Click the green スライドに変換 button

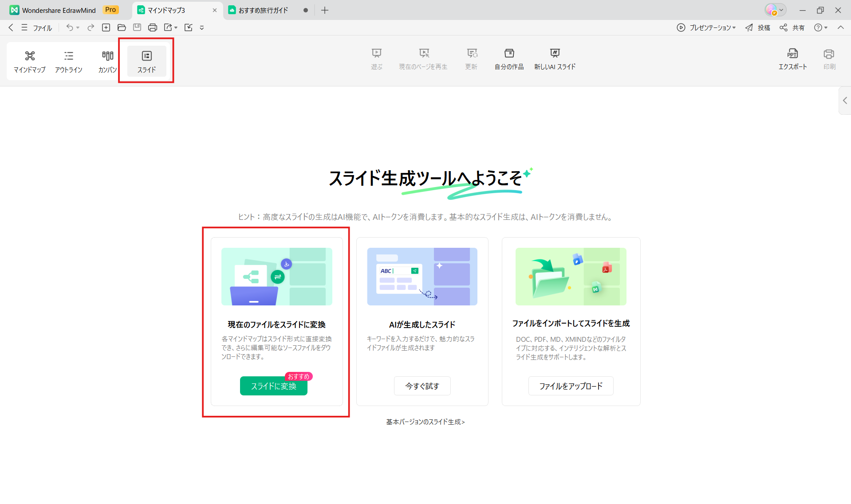pos(273,386)
